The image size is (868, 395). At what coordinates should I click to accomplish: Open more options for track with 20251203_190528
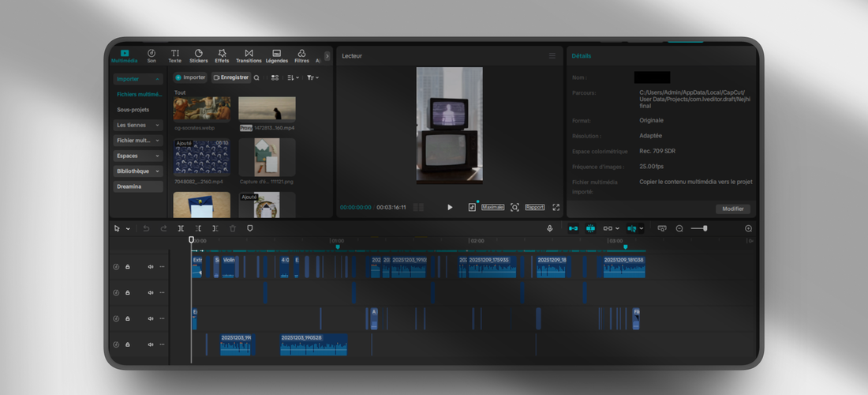(x=163, y=344)
